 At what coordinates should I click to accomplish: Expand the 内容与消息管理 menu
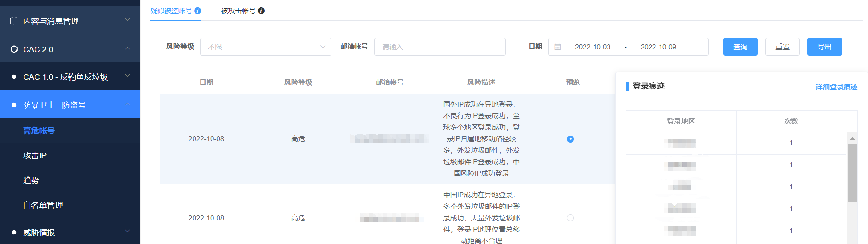pos(128,20)
